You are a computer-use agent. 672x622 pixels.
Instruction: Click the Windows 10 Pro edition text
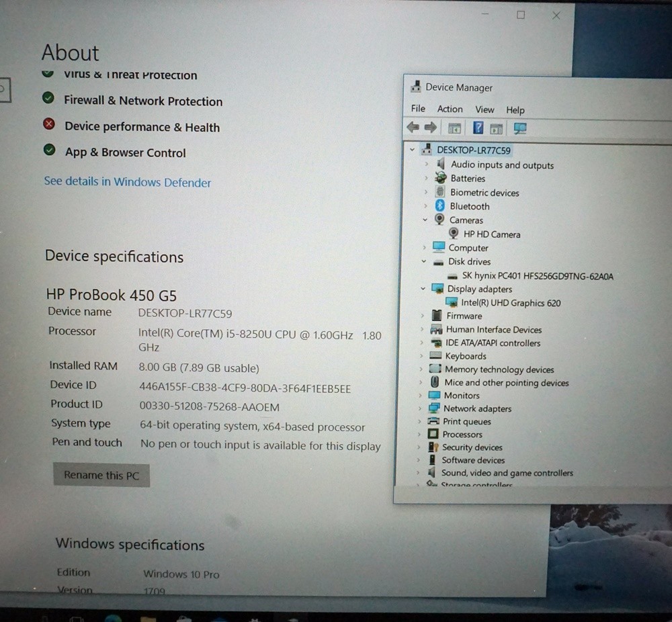tap(181, 574)
